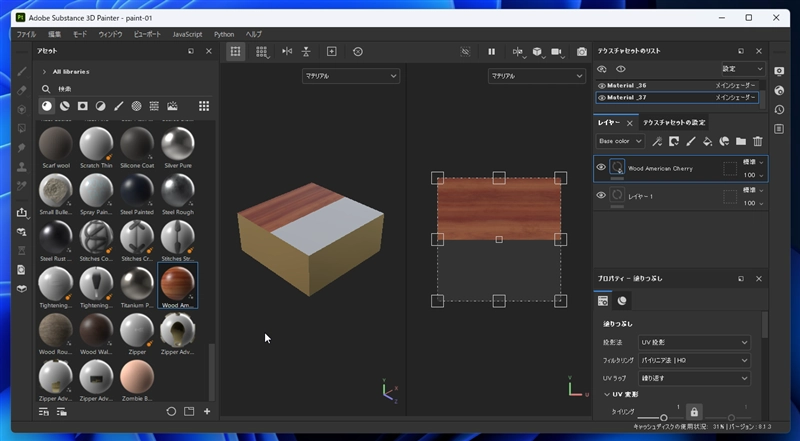Click the add effect magic wand icon
Screen dimensions: 800x441
point(657,141)
